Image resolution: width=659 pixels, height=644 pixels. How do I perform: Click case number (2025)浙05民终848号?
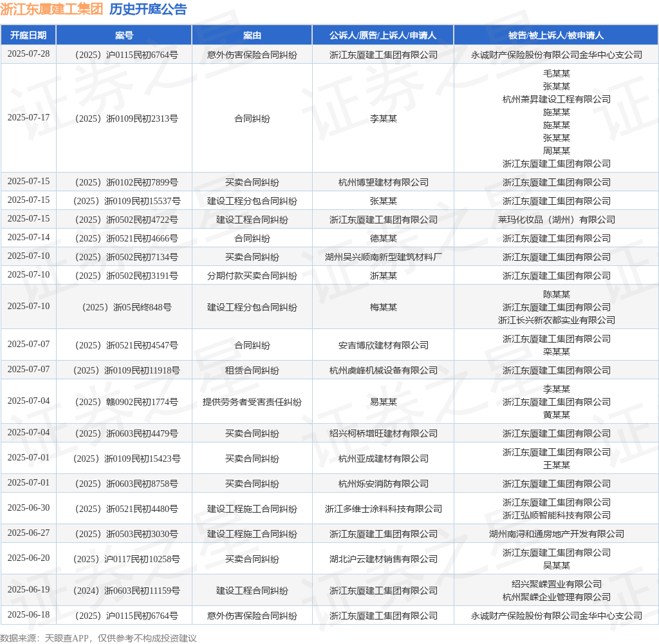click(127, 307)
